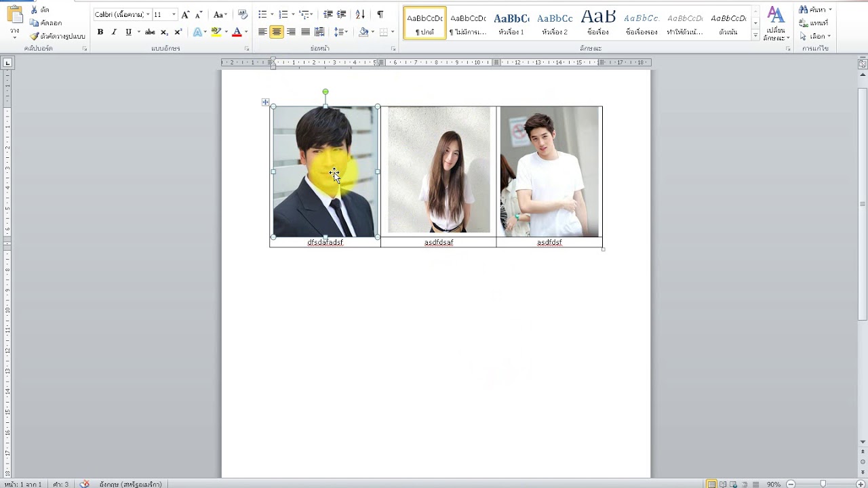Image resolution: width=868 pixels, height=488 pixels.
Task: Justify paragraph text
Action: [x=305, y=32]
